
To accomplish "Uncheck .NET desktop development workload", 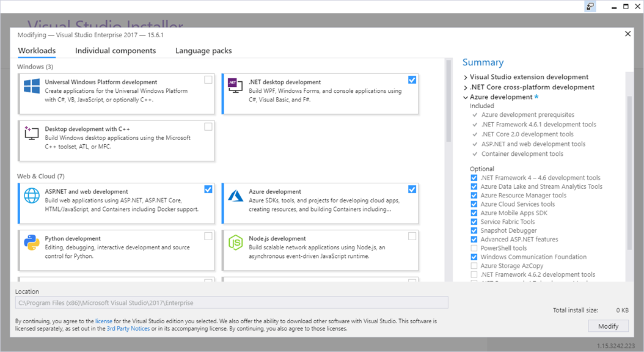I will coord(412,79).
